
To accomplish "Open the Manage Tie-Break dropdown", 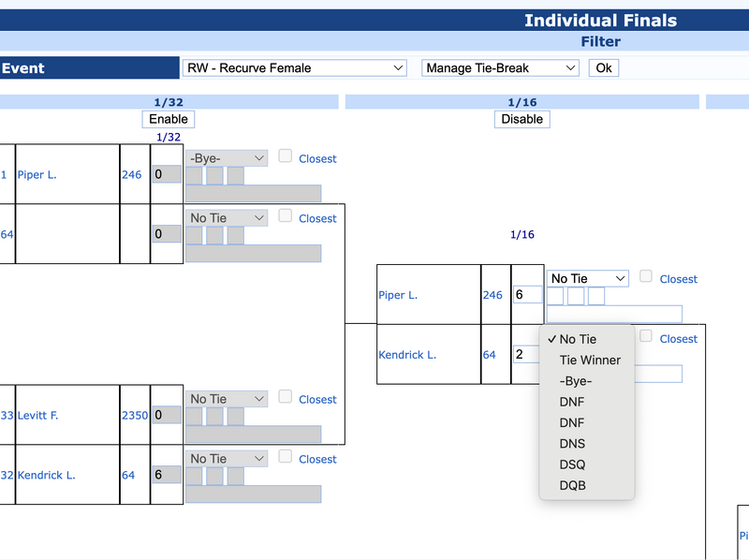I will pos(500,67).
